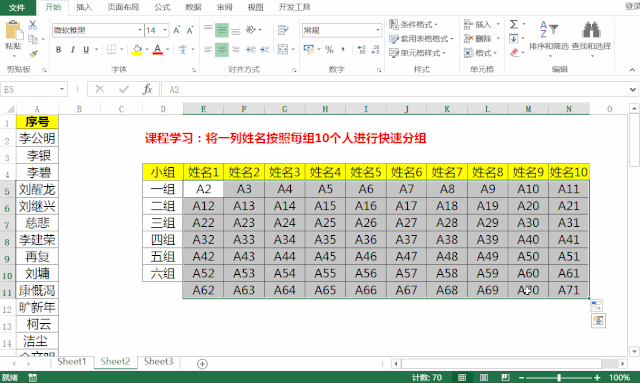Open the Quick Analysis button

pyautogui.click(x=598, y=321)
